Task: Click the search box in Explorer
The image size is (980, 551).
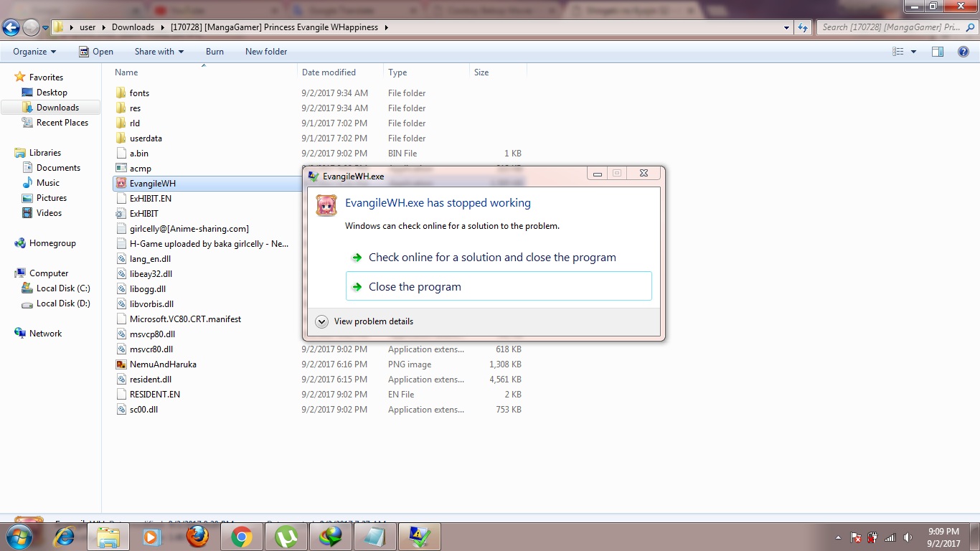Action: 890,27
